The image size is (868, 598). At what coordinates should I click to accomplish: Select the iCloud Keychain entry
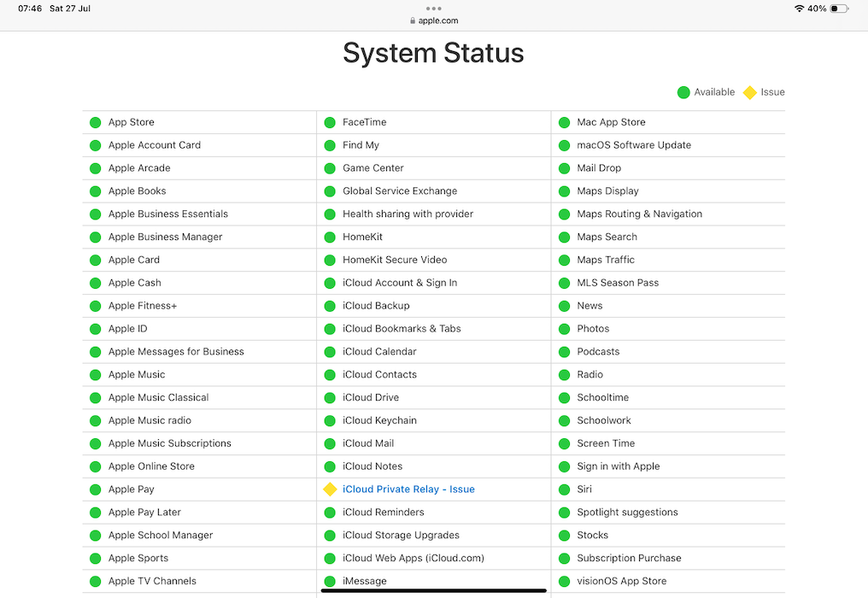click(x=379, y=421)
